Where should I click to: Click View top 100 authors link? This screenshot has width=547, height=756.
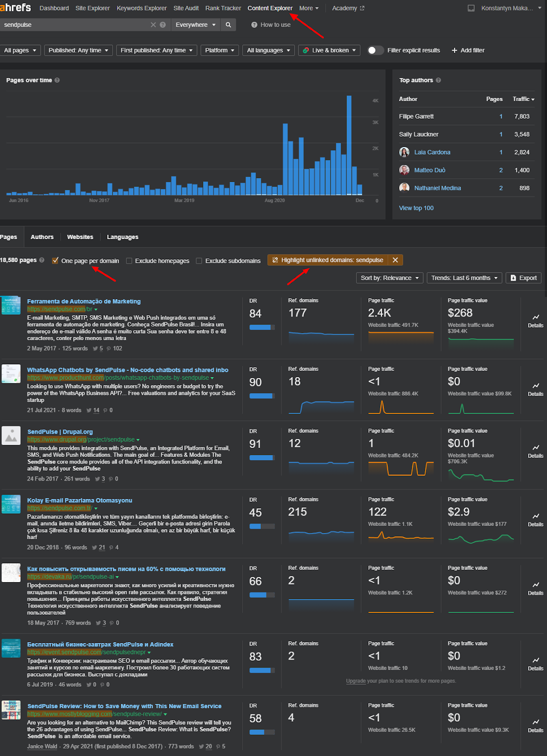pos(416,208)
